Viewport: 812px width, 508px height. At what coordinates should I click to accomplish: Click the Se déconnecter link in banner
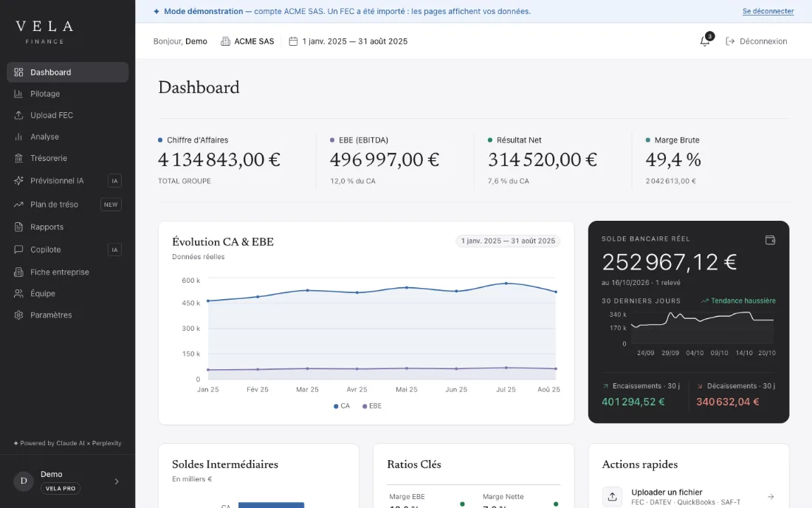(x=768, y=11)
